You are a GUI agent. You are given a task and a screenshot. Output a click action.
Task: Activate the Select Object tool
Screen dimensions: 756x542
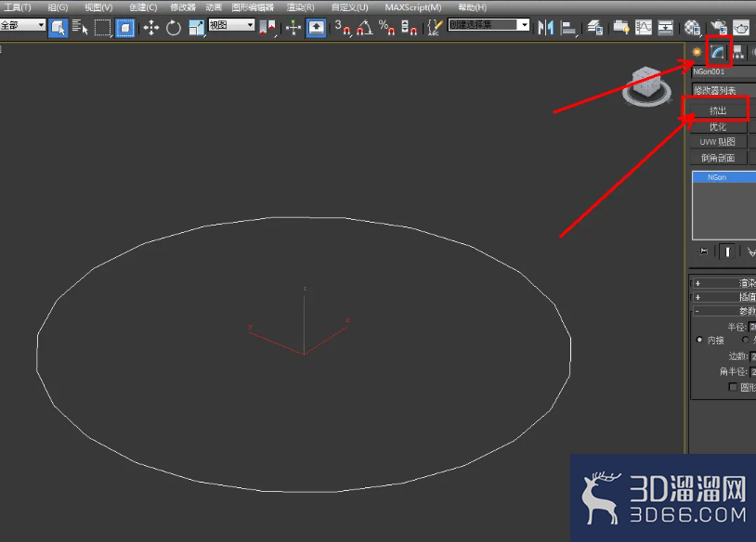[x=59, y=28]
